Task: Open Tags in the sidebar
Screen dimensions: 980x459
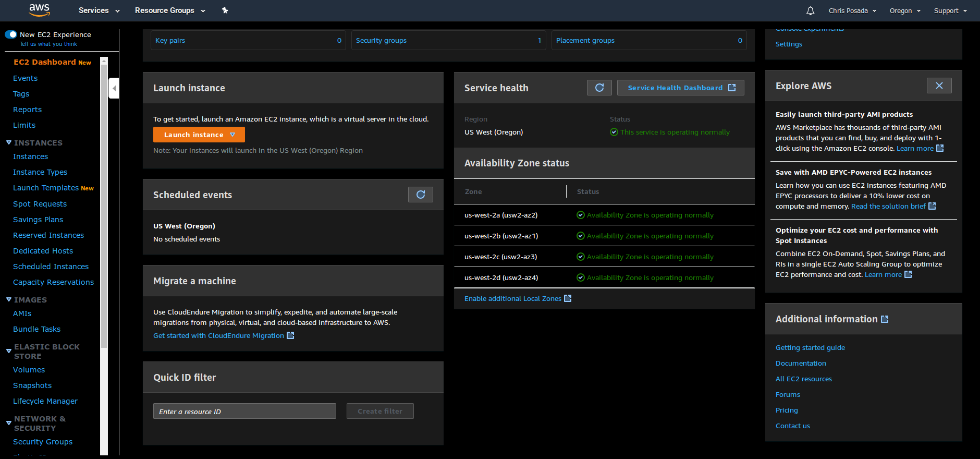Action: (x=21, y=94)
